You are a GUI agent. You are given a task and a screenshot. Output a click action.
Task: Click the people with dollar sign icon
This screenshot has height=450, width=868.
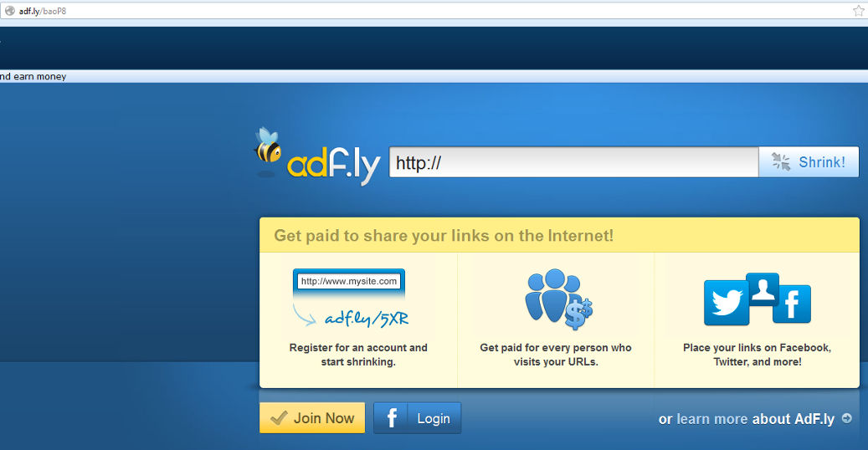coord(558,299)
